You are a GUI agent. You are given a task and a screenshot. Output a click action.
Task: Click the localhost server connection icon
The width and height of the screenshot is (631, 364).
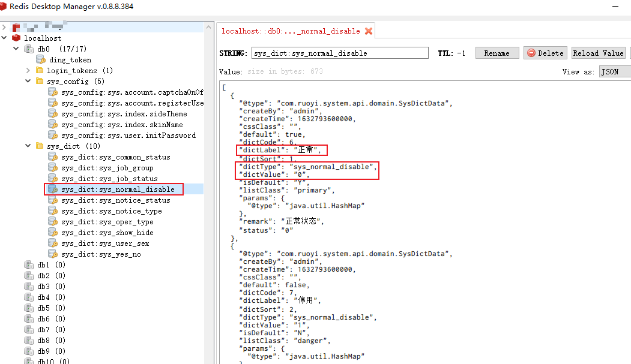click(16, 38)
